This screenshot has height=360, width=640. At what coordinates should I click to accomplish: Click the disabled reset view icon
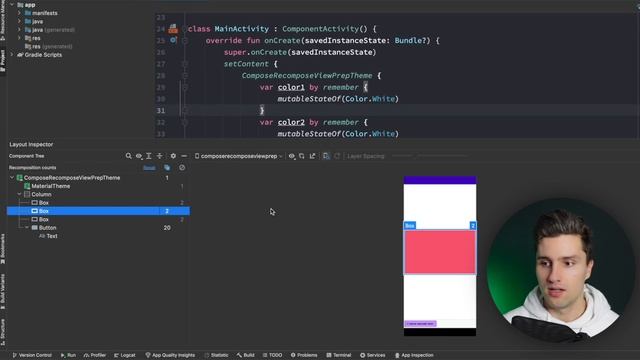click(337, 156)
